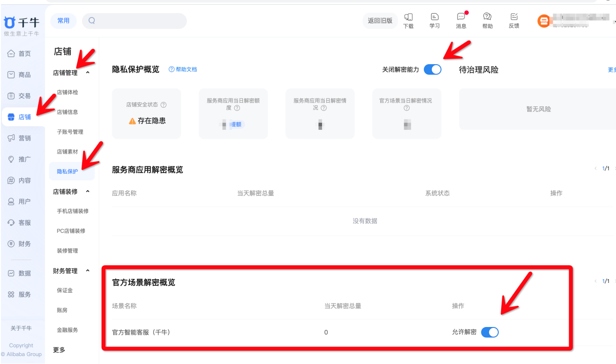Collapse the 财务管理 section

[x=88, y=271]
